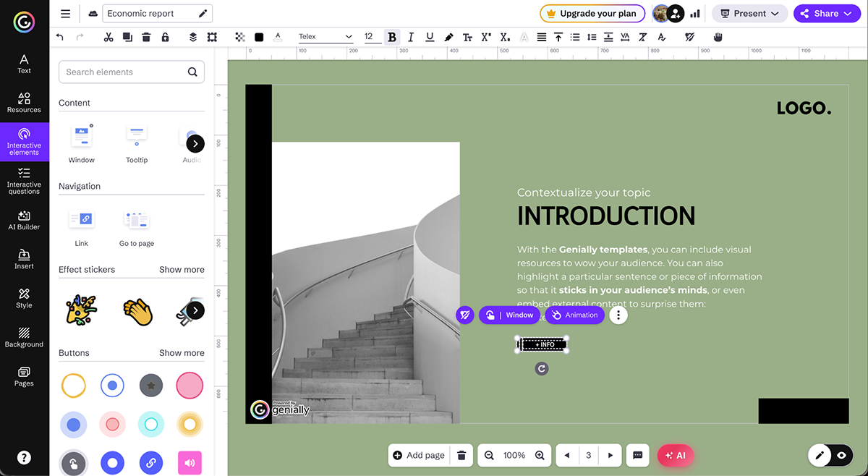Duplicate the selected element

coord(127,37)
